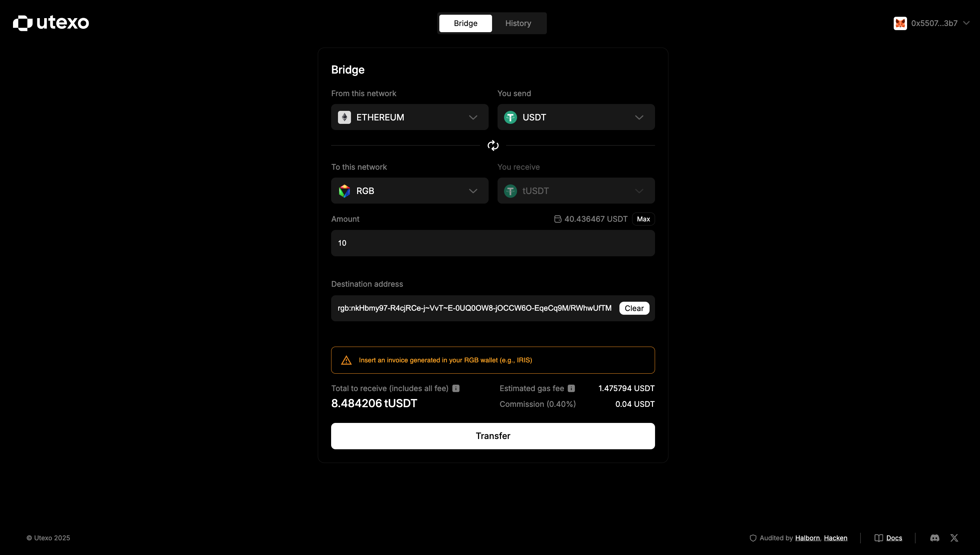Click the Utexo logo
The height and width of the screenshot is (555, 980).
[51, 23]
